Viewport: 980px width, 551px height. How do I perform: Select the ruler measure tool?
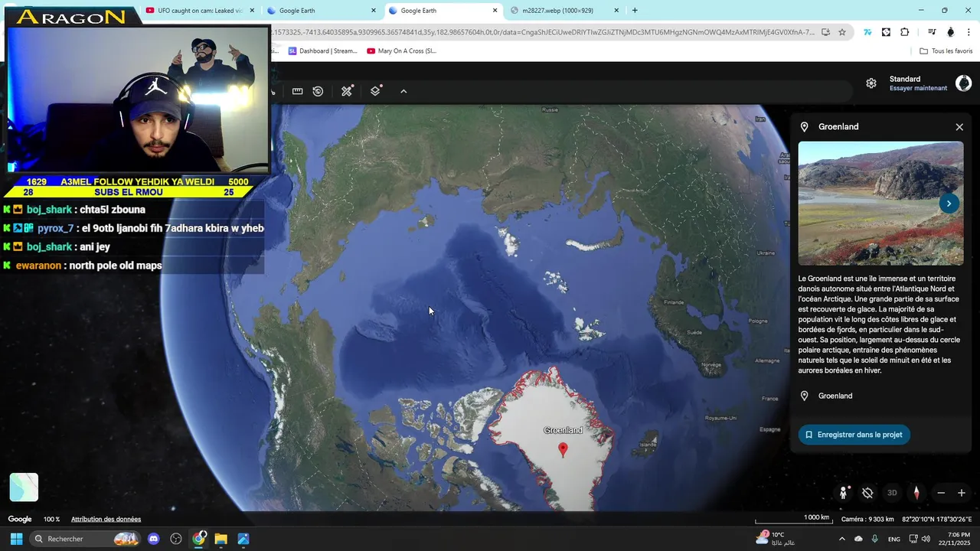pyautogui.click(x=297, y=91)
